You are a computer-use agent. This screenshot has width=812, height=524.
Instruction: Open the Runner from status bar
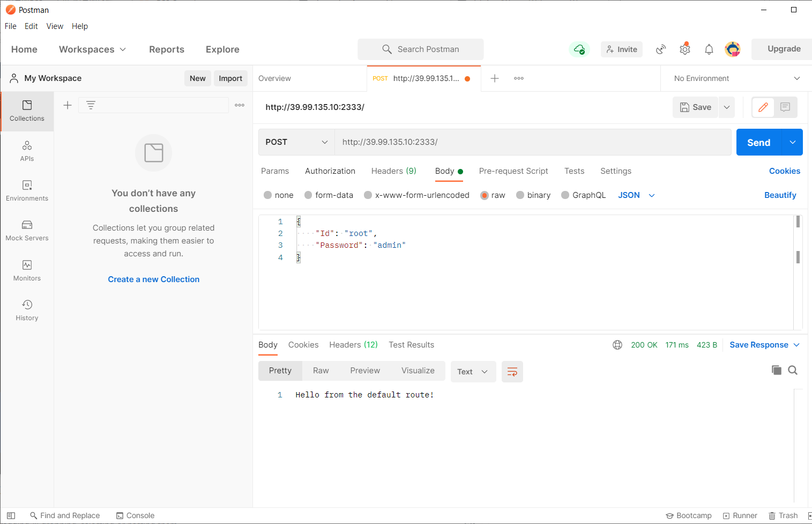pyautogui.click(x=740, y=515)
